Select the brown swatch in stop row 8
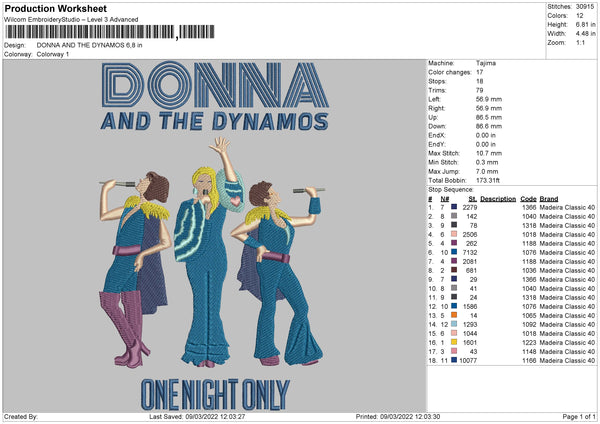 click(454, 270)
